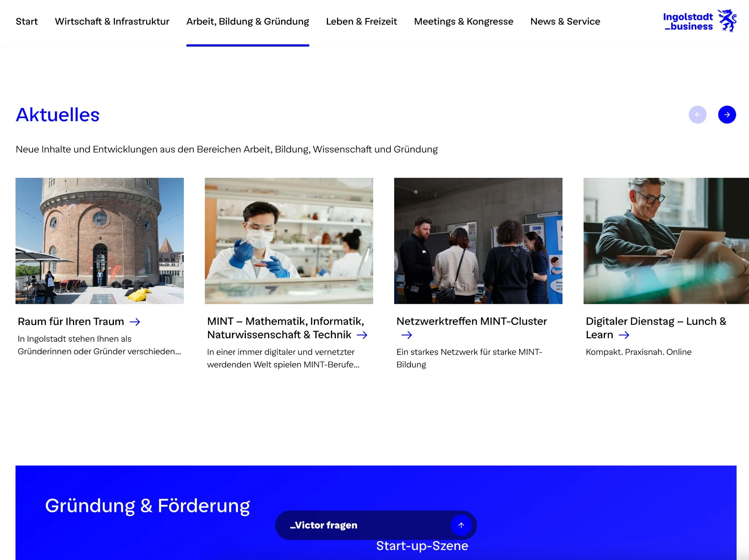Open Leben & Freizeit menu
The width and height of the screenshot is (749, 560).
point(361,22)
